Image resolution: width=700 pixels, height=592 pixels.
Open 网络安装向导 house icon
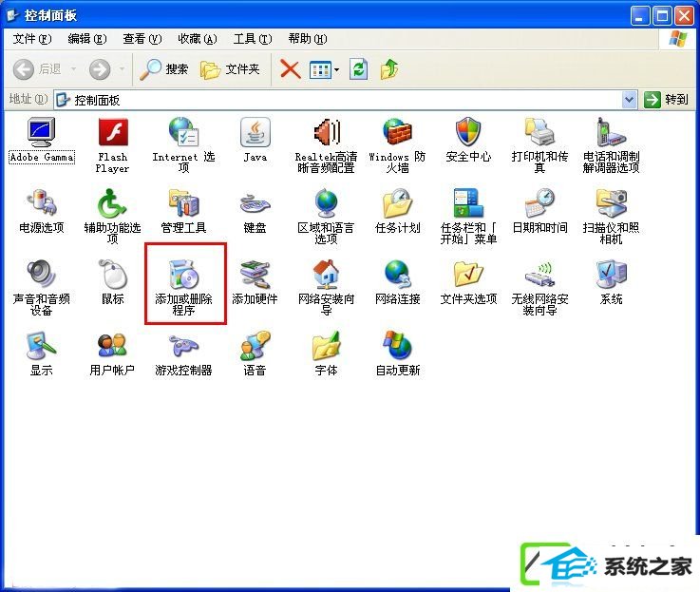pyautogui.click(x=327, y=274)
